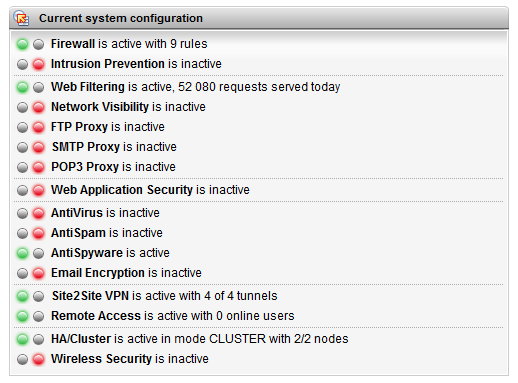The height and width of the screenshot is (383, 518).
Task: Click the red Network Visibility status indicator
Action: click(39, 107)
